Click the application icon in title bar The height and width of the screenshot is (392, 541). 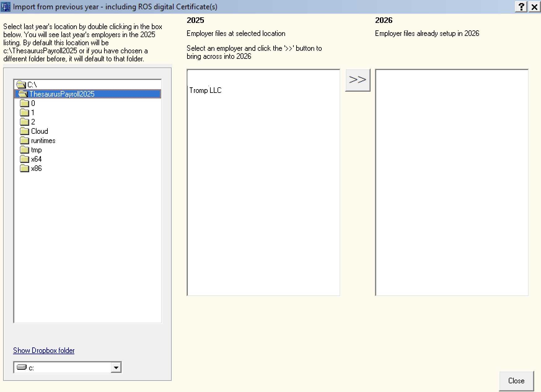coord(6,7)
